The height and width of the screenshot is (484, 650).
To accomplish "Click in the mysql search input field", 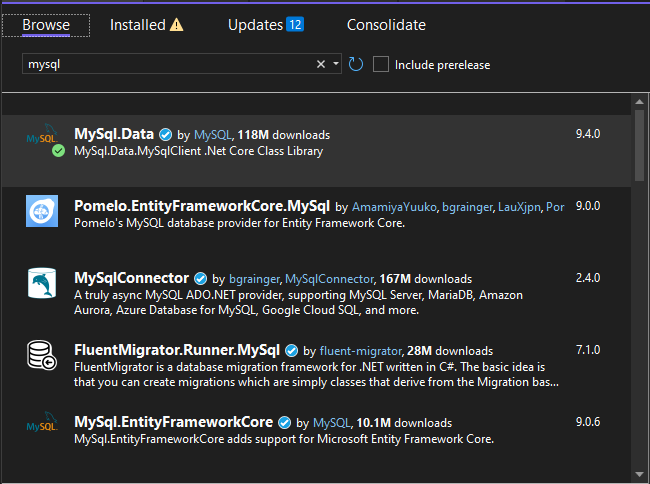I will point(165,64).
